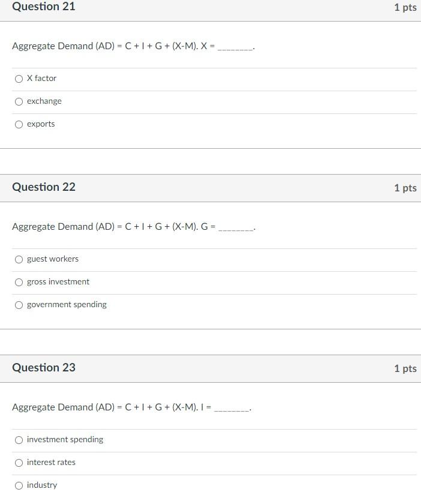Click the blank line in Question 21 prompt
Image resolution: width=421 pixels, height=504 pixels.
click(x=237, y=46)
